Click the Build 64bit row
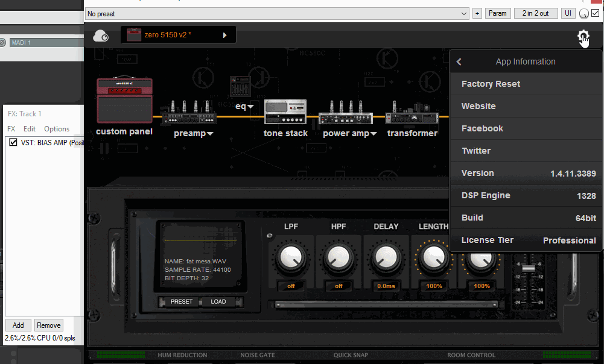604x364 pixels. pos(526,218)
